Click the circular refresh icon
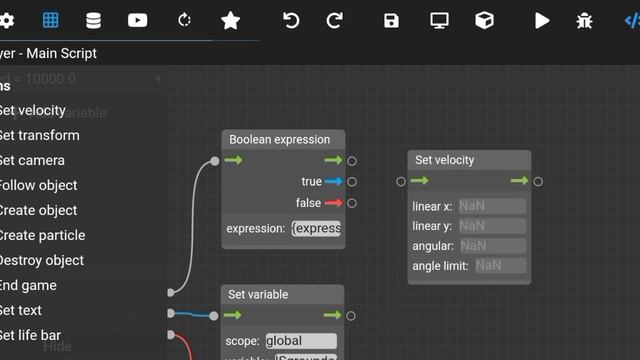 pos(184,20)
